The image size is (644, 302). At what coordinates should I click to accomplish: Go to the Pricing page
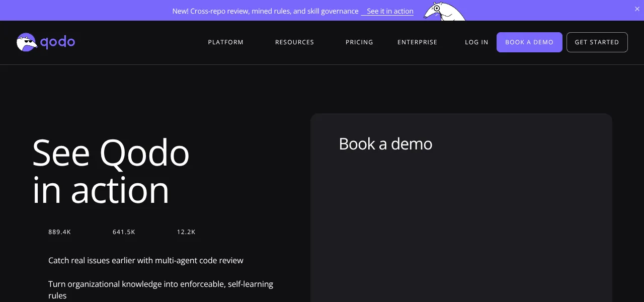pyautogui.click(x=359, y=42)
